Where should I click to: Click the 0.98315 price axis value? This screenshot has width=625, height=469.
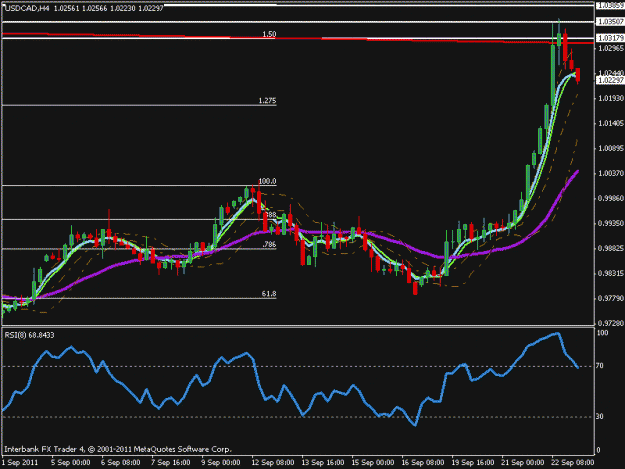tap(611, 273)
